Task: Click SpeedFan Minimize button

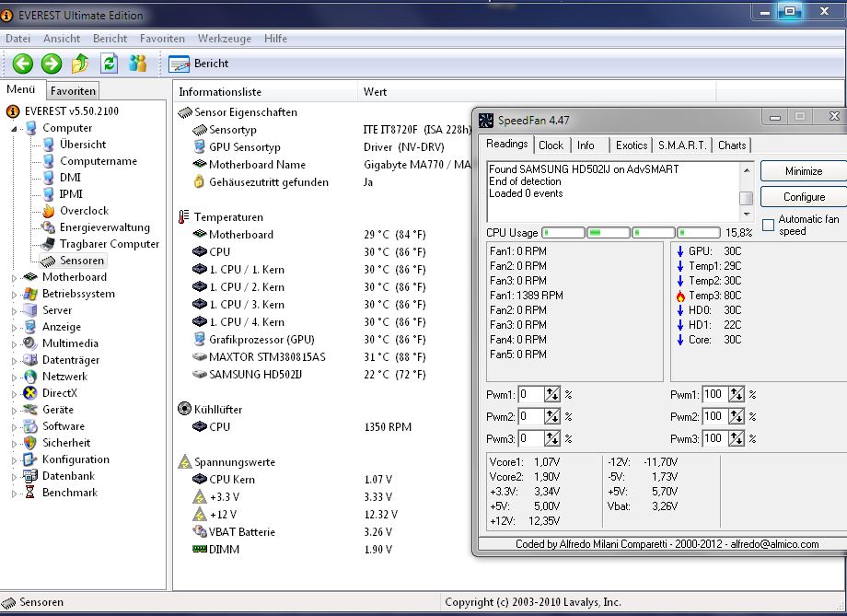Action: click(804, 171)
